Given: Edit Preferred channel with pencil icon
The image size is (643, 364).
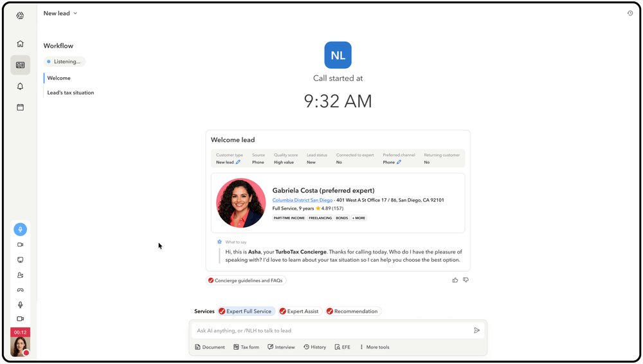Looking at the screenshot, I should (399, 162).
